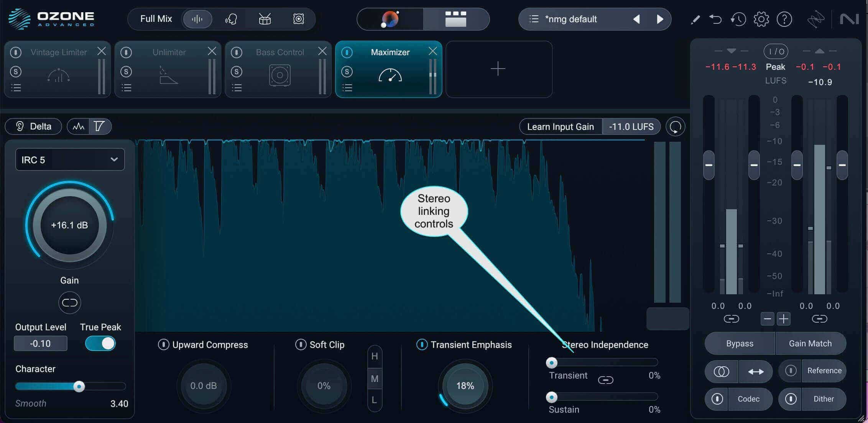
Task: Select Soft Clip L setting
Action: (x=375, y=400)
